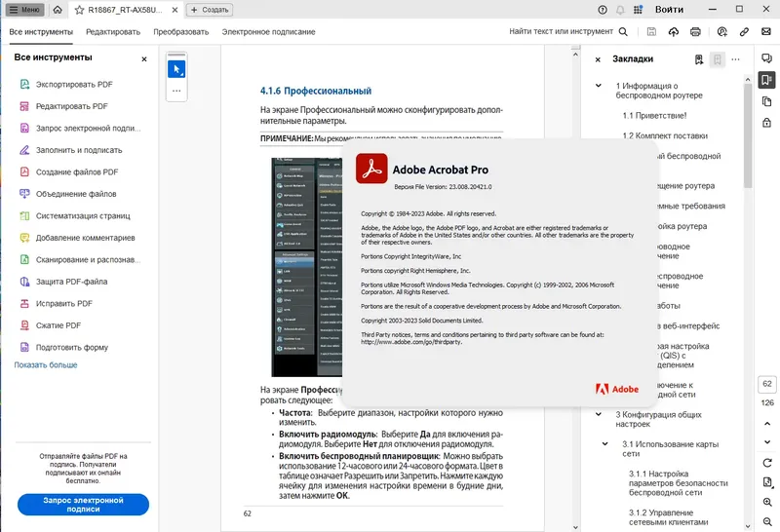This screenshot has width=780, height=532.
Task: Click the send by email icon
Action: [x=766, y=31]
